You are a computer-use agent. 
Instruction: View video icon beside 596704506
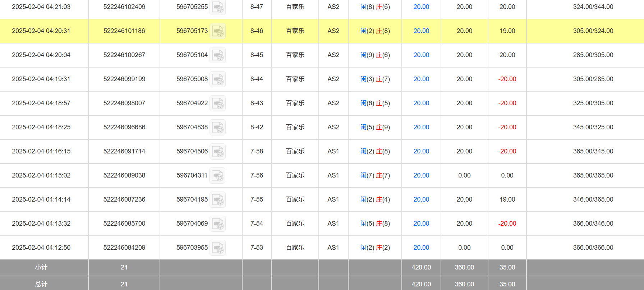[x=218, y=152]
